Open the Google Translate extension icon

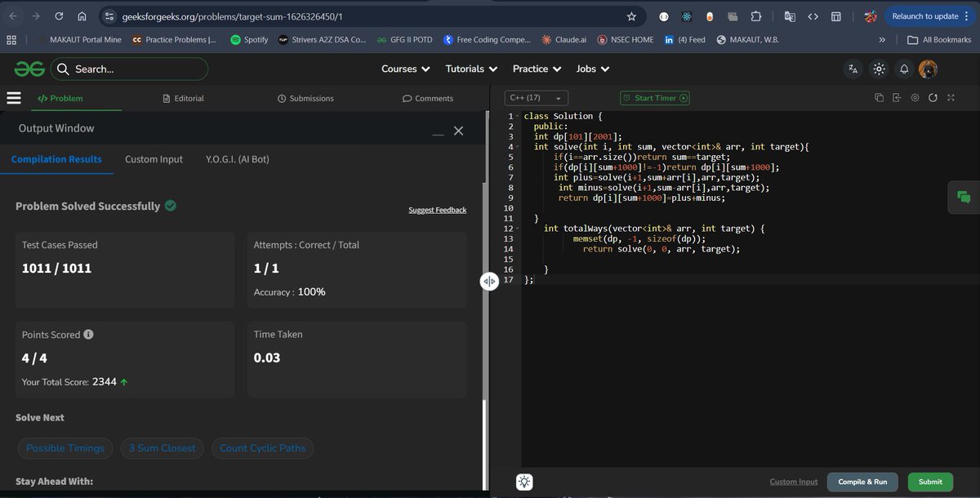pos(790,16)
